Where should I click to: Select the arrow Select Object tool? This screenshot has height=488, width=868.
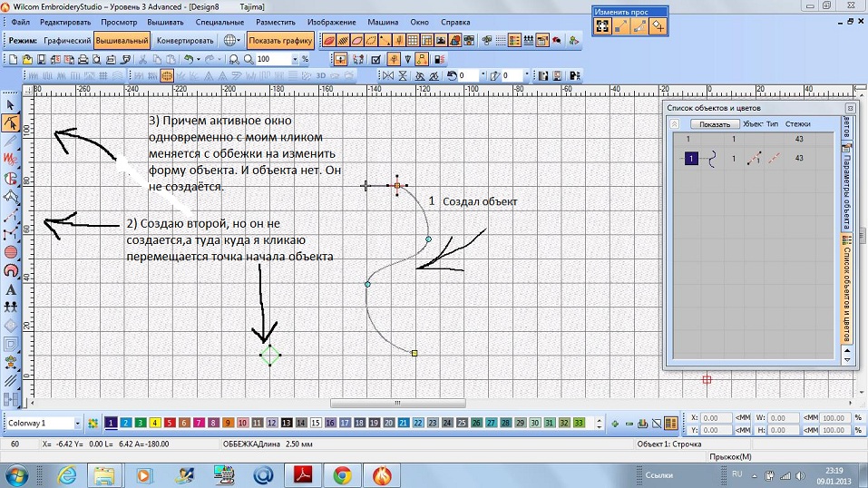[x=11, y=104]
